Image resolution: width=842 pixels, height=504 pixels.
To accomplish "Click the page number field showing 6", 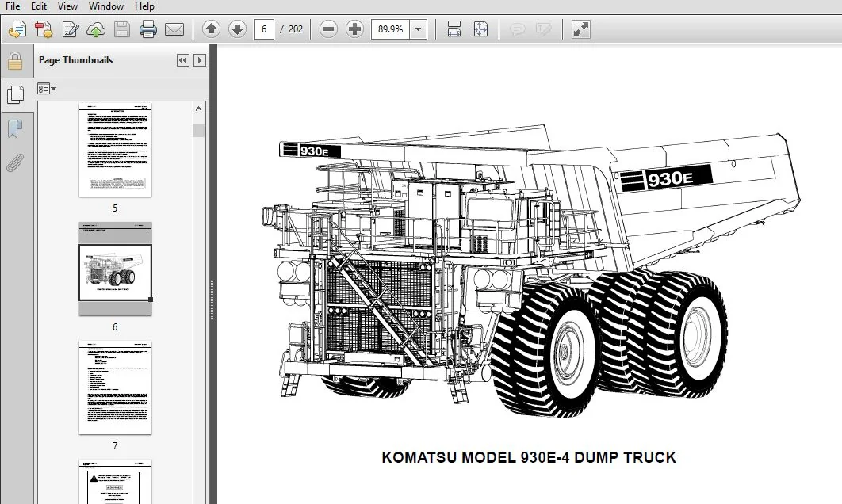I will pyautogui.click(x=264, y=29).
